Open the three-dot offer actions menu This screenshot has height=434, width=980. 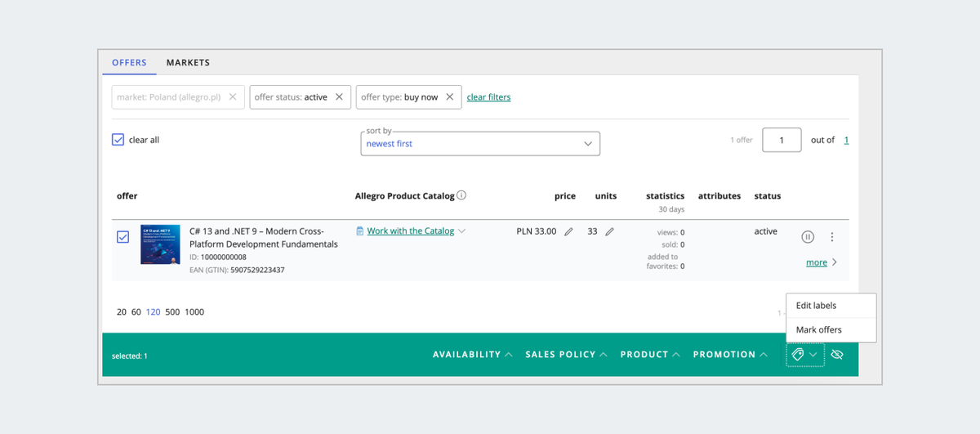coord(832,237)
